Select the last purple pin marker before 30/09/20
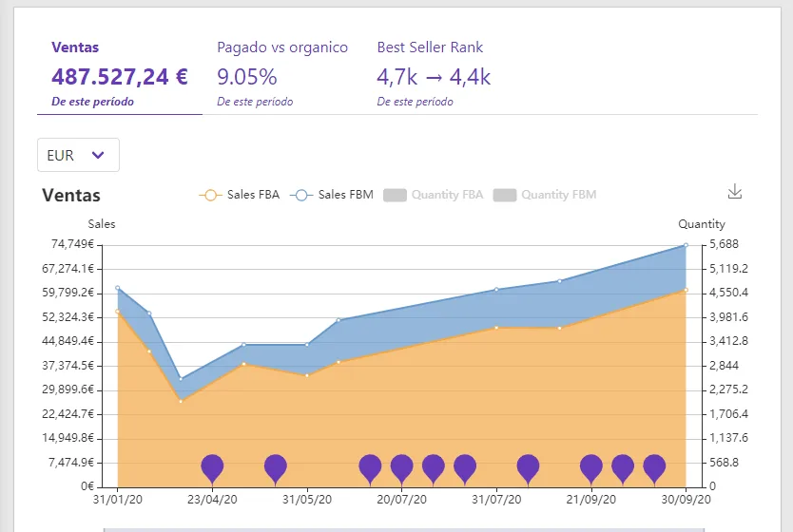This screenshot has height=532, width=793. coord(654,469)
